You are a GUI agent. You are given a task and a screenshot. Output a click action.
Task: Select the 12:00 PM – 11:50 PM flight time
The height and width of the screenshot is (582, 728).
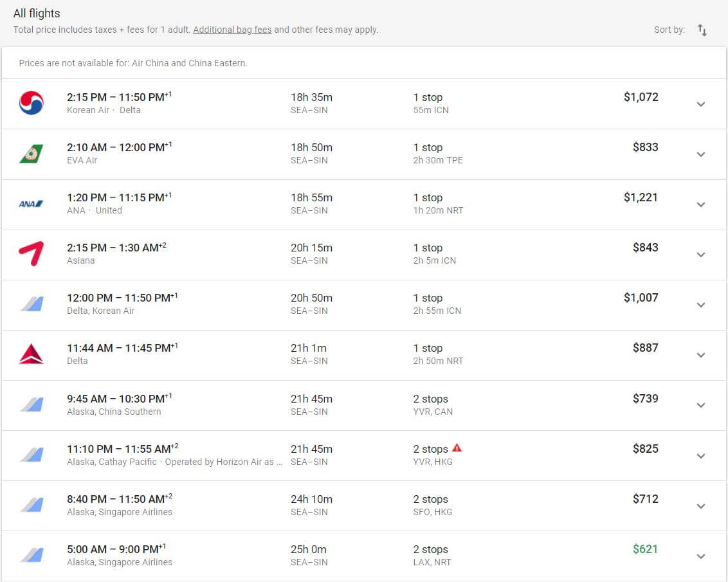click(122, 297)
